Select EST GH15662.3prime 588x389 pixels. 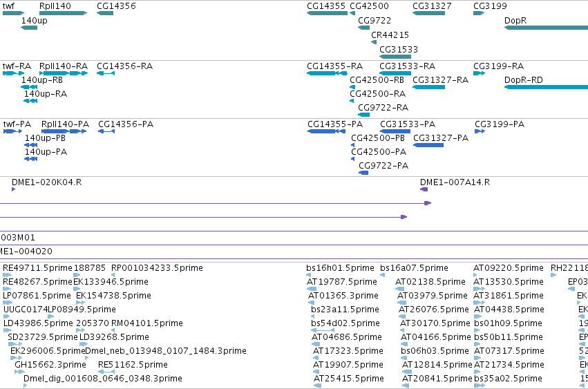[x=50, y=365]
